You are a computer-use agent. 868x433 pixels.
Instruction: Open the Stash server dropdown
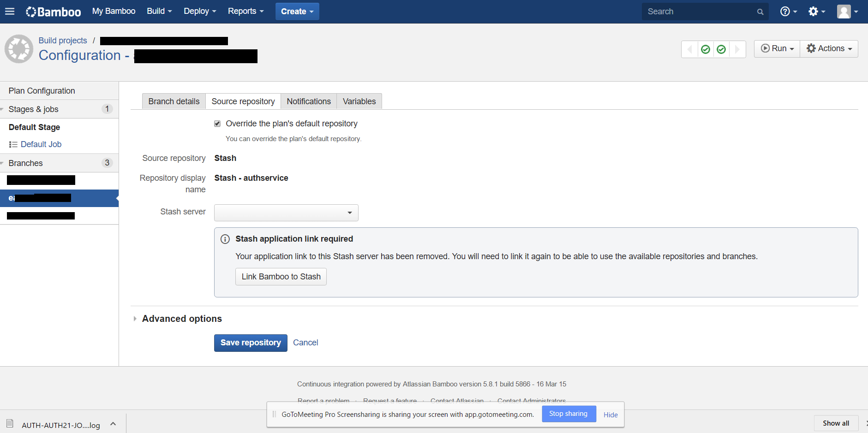tap(286, 213)
